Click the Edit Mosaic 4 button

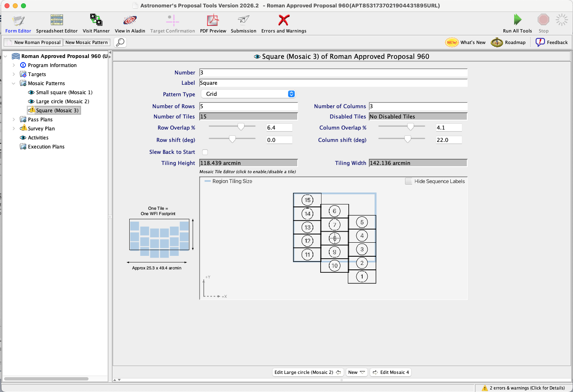click(x=391, y=372)
